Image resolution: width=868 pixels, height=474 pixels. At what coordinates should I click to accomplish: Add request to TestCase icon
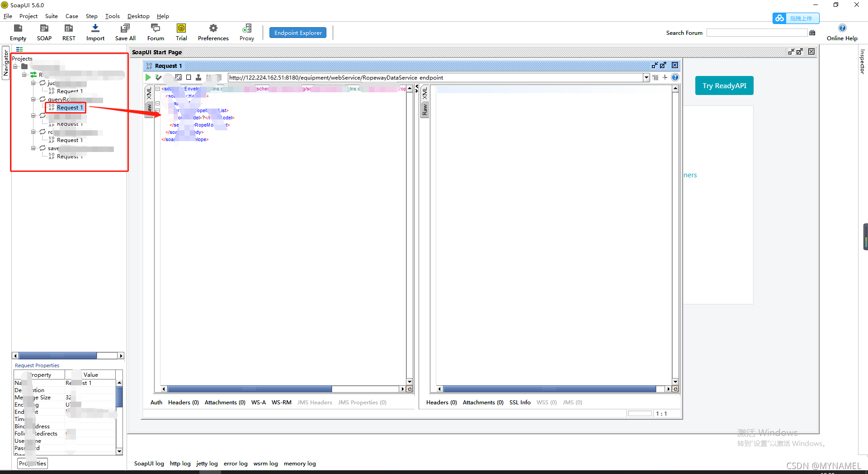[x=158, y=77]
